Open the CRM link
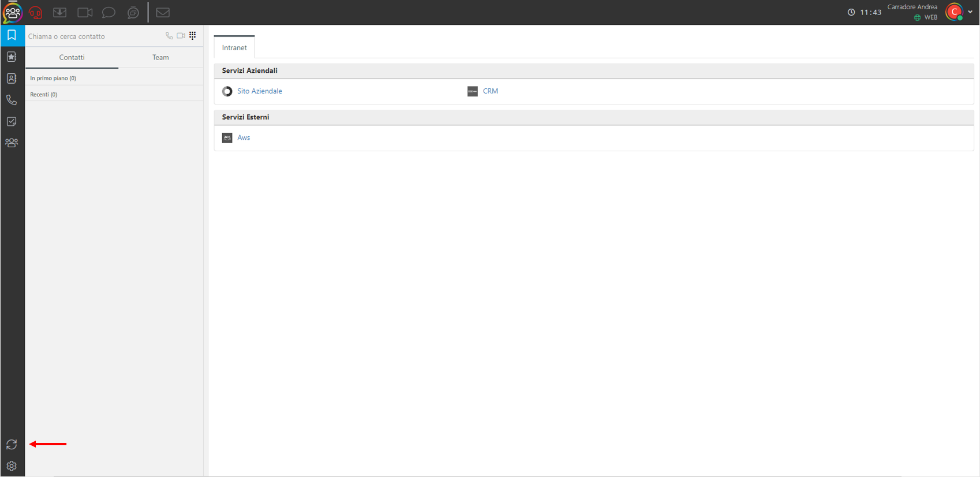This screenshot has width=980, height=477. [491, 91]
